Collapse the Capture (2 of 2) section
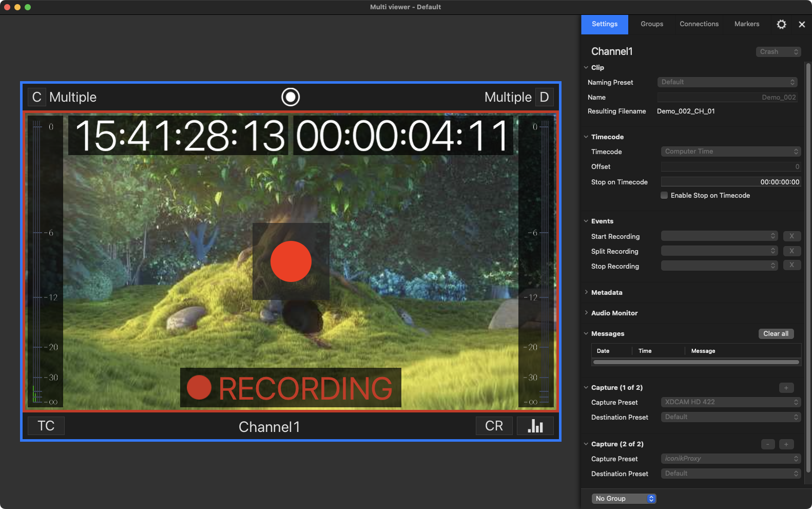 click(x=586, y=444)
